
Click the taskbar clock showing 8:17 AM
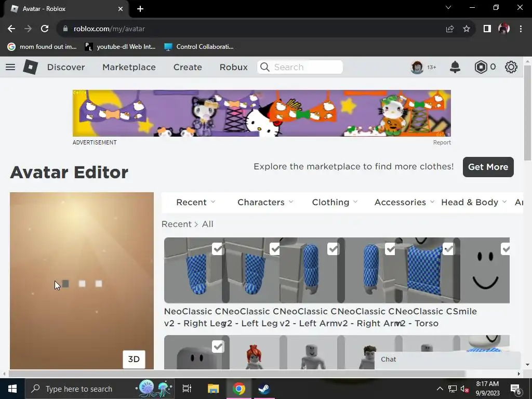click(x=487, y=389)
